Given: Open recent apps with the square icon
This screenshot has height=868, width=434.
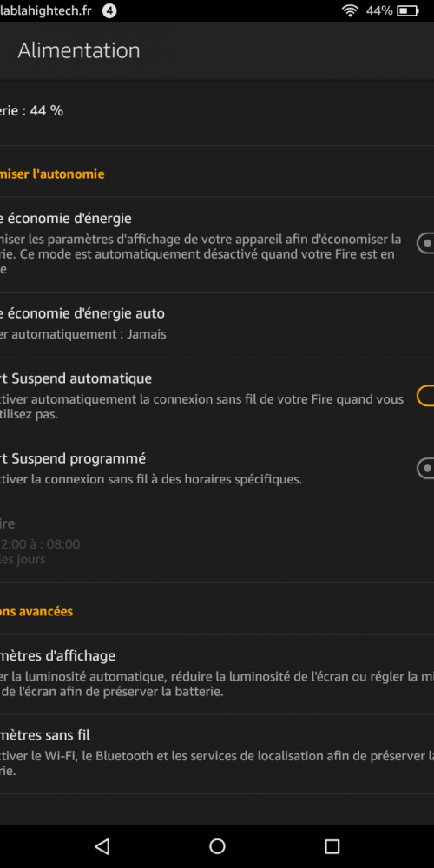Looking at the screenshot, I should (332, 845).
